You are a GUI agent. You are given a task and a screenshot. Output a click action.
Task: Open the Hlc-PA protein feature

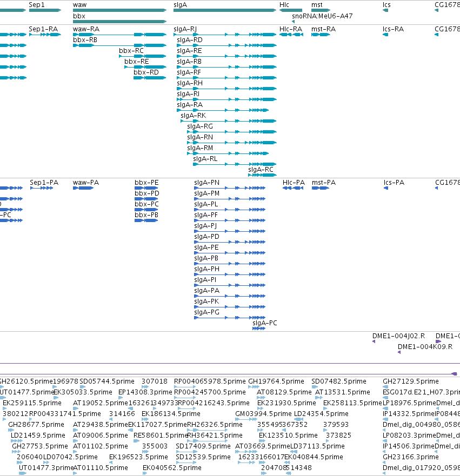coord(293,188)
